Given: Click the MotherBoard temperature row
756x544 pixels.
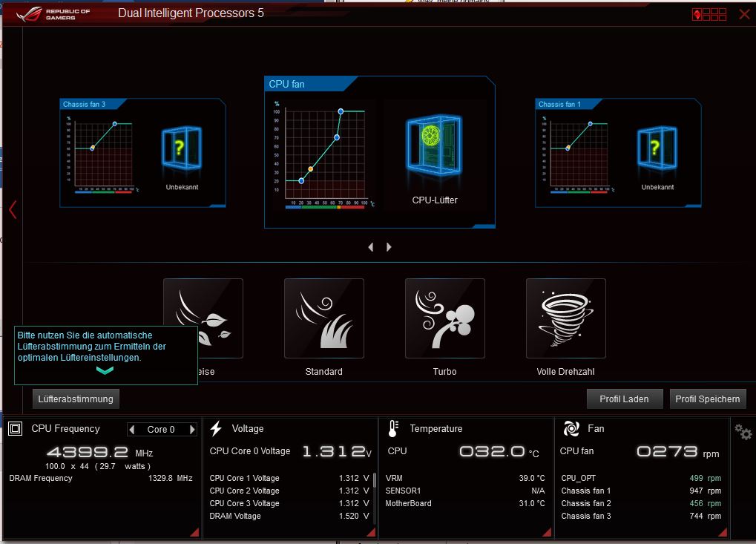Looking at the screenshot, I should click(465, 503).
